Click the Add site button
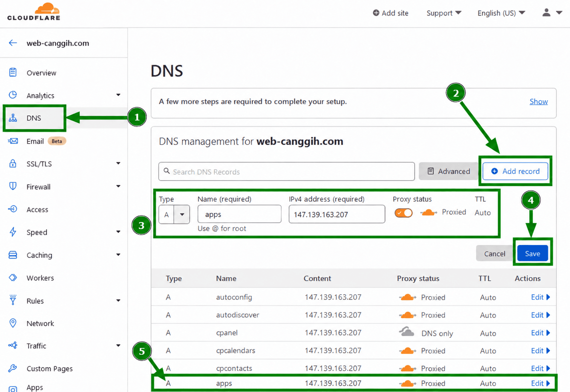This screenshot has width=570, height=392. 391,13
